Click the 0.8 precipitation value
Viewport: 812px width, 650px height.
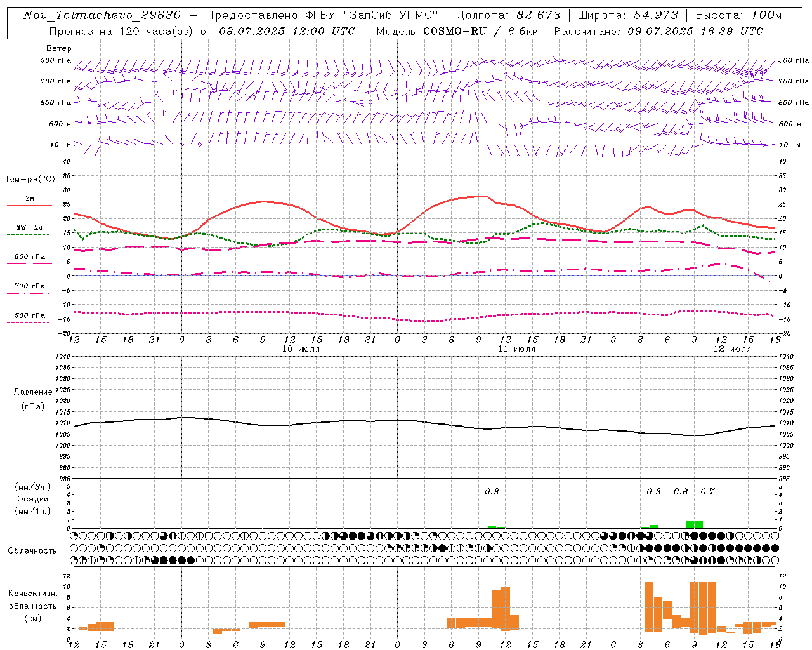pyautogui.click(x=681, y=492)
